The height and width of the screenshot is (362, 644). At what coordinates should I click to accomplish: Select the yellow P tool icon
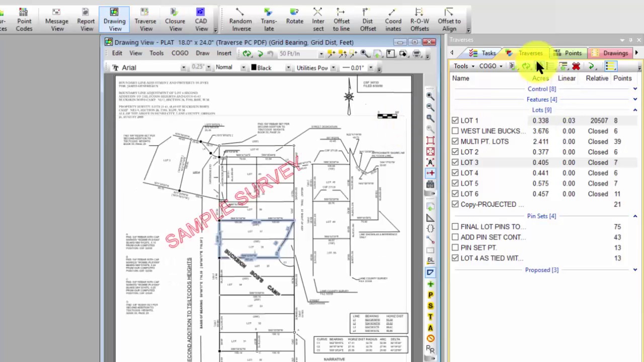[430, 295]
